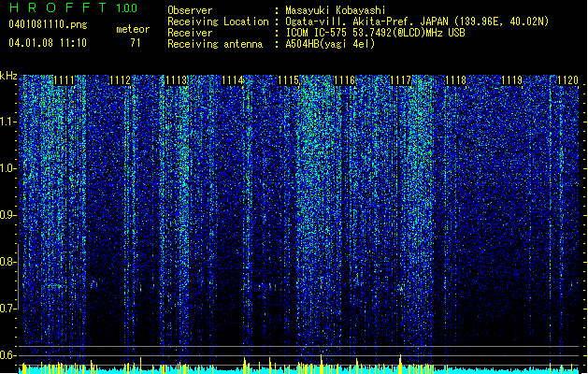Click the 0.6 kHz frequency axis label
Viewport: 588px width, 374px height.
(8, 355)
